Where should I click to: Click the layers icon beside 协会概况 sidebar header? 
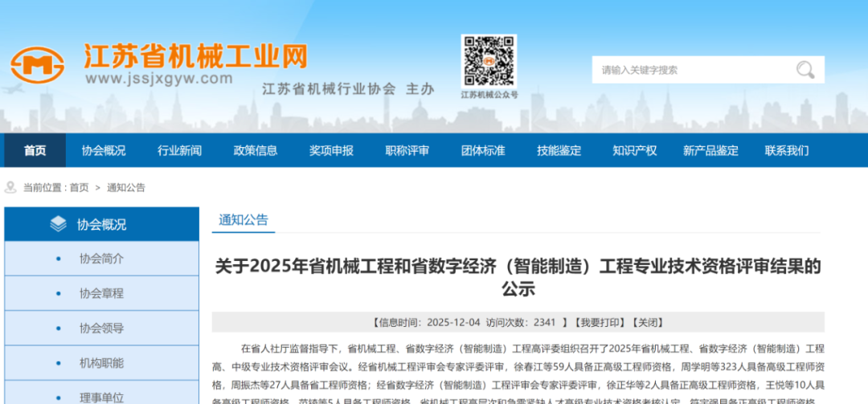(58, 224)
